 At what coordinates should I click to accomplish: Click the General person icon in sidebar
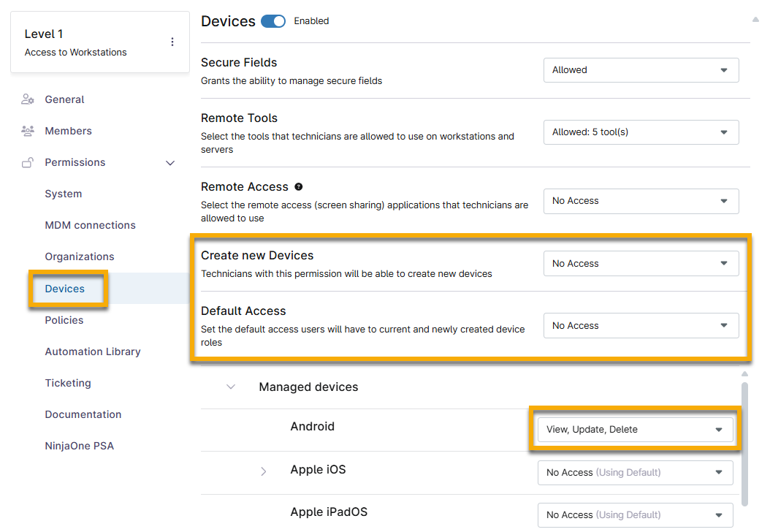[x=28, y=99]
